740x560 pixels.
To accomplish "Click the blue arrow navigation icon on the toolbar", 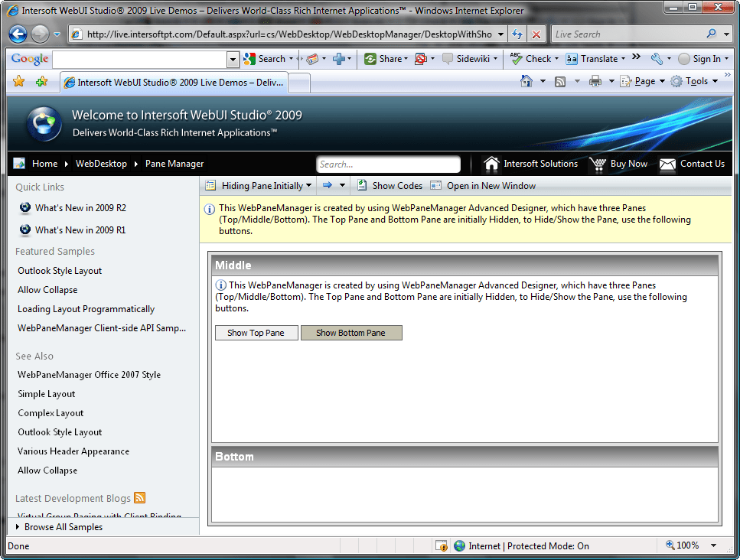I will (327, 185).
